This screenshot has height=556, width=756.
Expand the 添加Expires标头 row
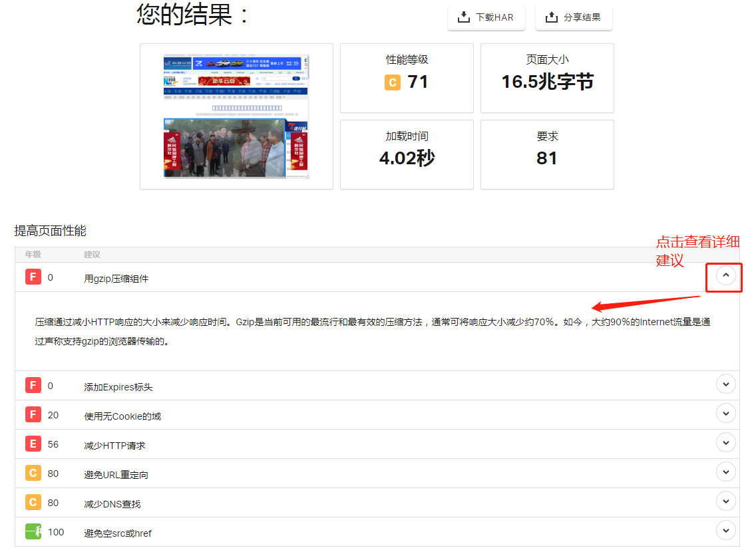(x=725, y=384)
